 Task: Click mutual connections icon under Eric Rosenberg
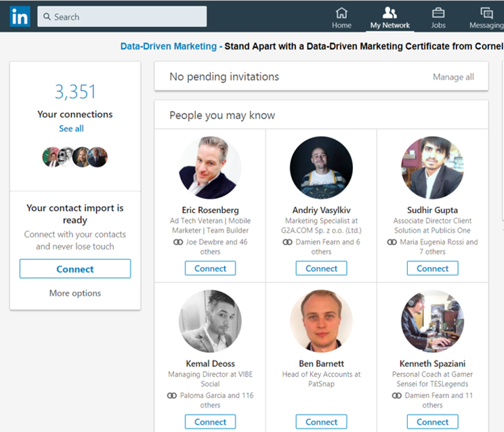(178, 242)
